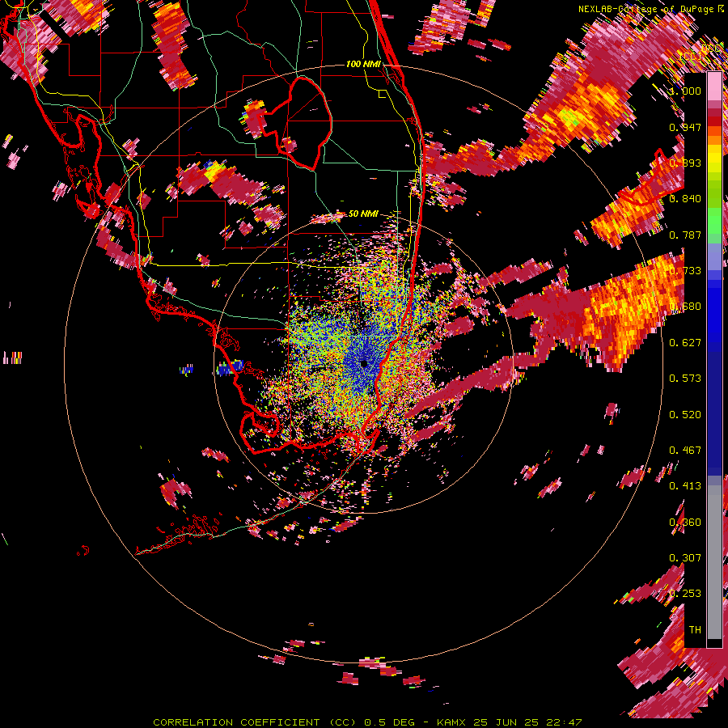728x728 pixels.
Task: Click the 0.5 DEG elevation text
Action: pos(389,722)
